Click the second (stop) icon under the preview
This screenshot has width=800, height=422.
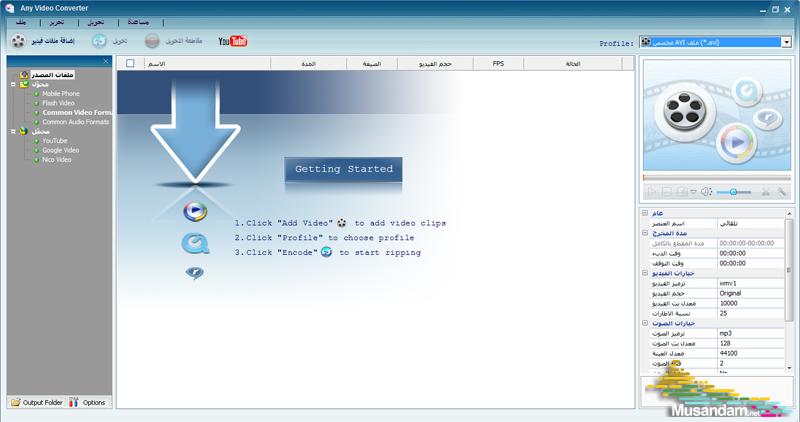(x=666, y=192)
